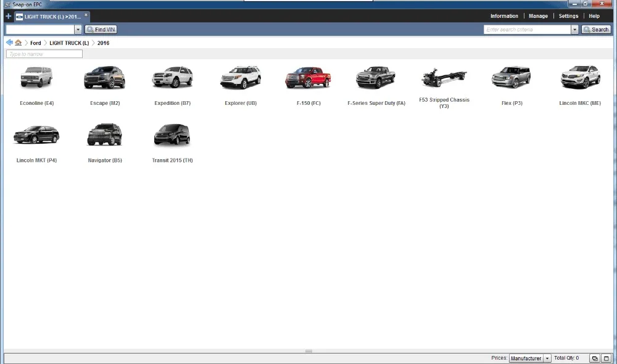
Task: Open the Help menu
Action: click(x=594, y=16)
